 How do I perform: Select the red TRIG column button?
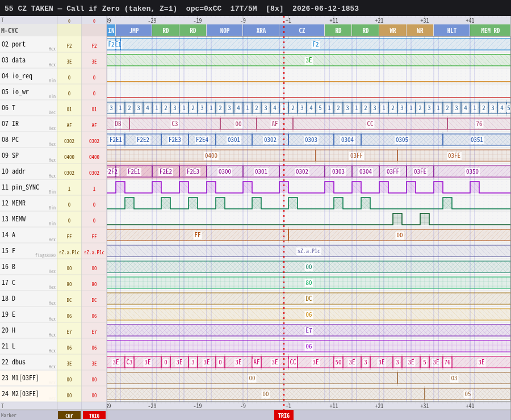point(94,415)
